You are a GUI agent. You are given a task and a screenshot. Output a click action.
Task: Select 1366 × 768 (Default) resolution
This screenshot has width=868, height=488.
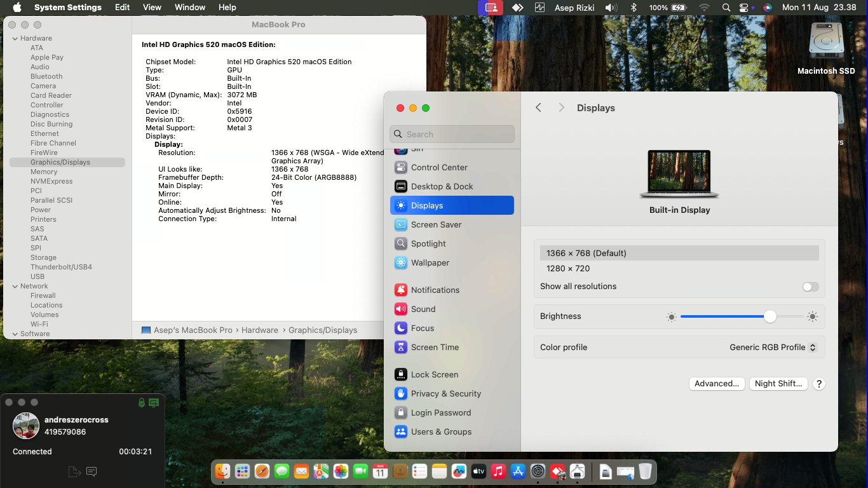pos(586,253)
